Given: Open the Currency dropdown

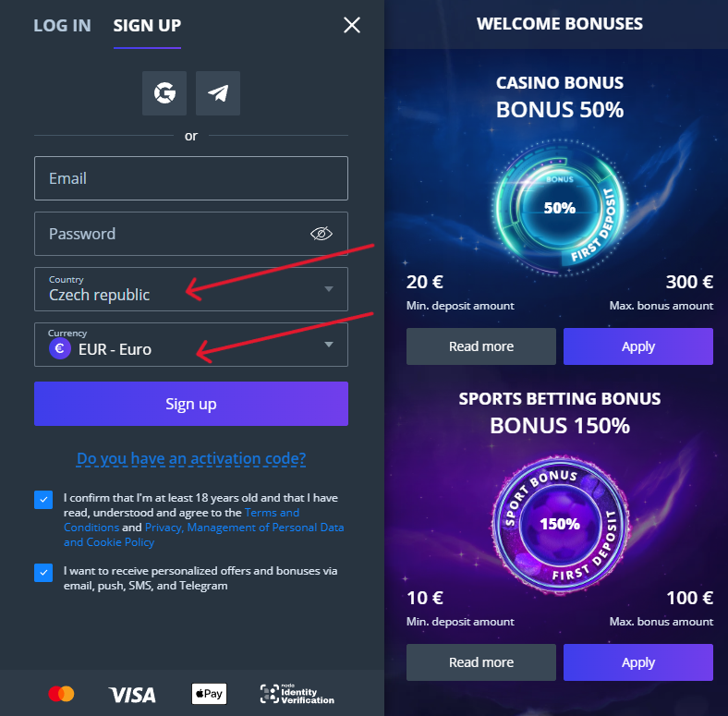Looking at the screenshot, I should pyautogui.click(x=191, y=345).
